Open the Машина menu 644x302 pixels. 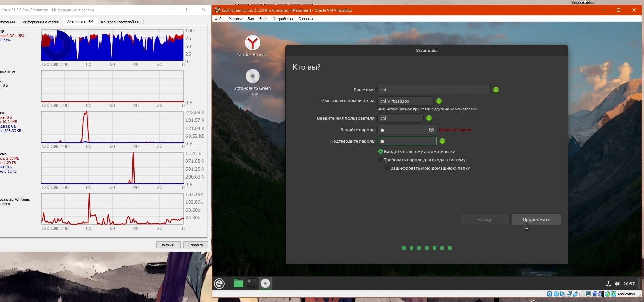click(235, 19)
